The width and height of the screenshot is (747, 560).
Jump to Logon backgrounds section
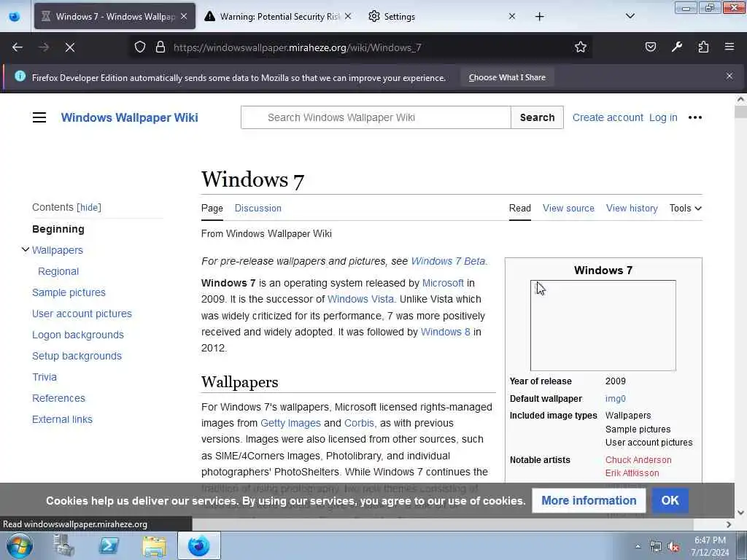click(77, 335)
